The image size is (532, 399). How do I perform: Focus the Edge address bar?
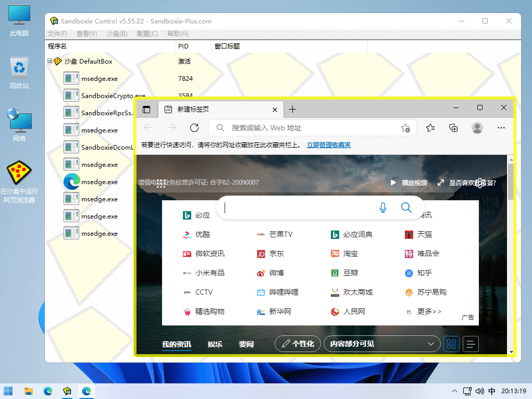(x=312, y=128)
